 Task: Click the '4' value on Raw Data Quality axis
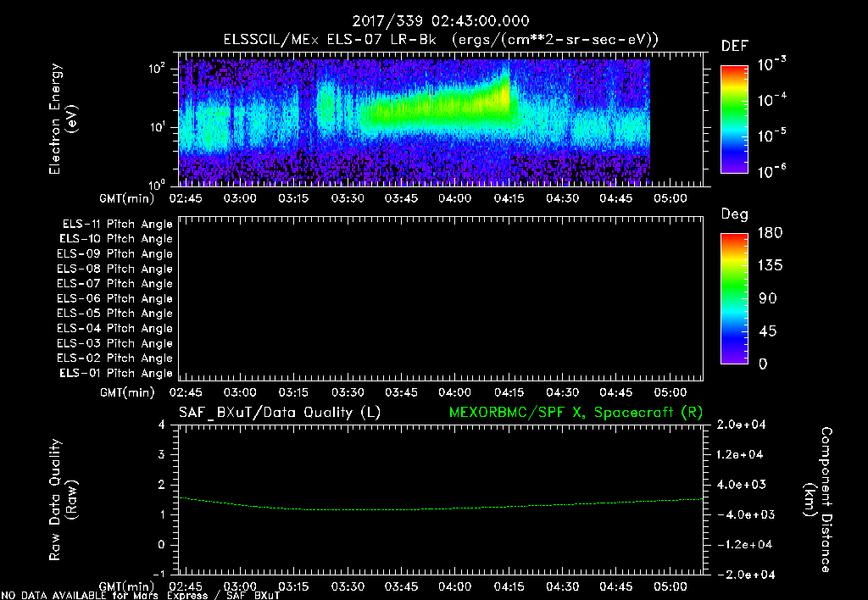pos(162,425)
